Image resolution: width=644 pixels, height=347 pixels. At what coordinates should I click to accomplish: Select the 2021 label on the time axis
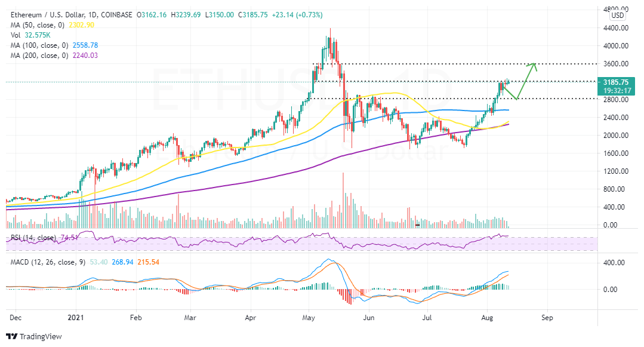[75, 318]
